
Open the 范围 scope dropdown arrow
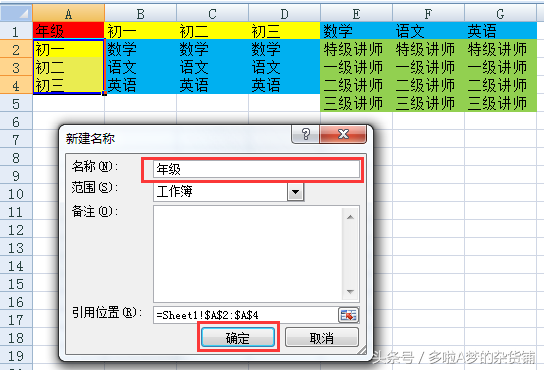coord(296,192)
